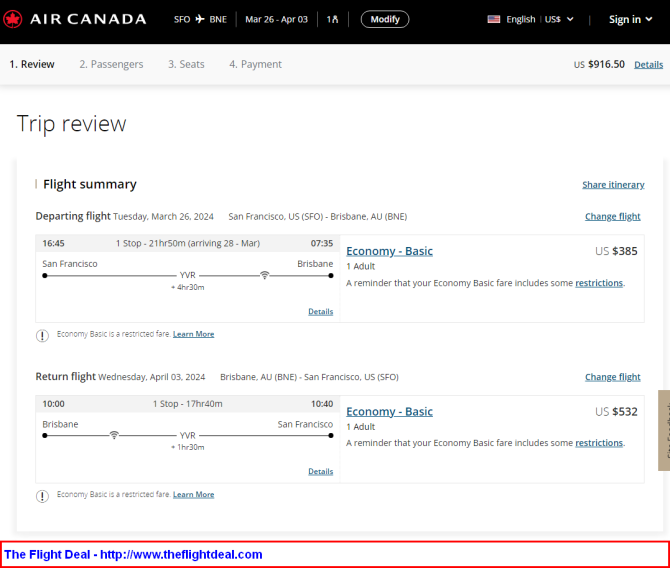Select the 2. Passengers step

[111, 64]
